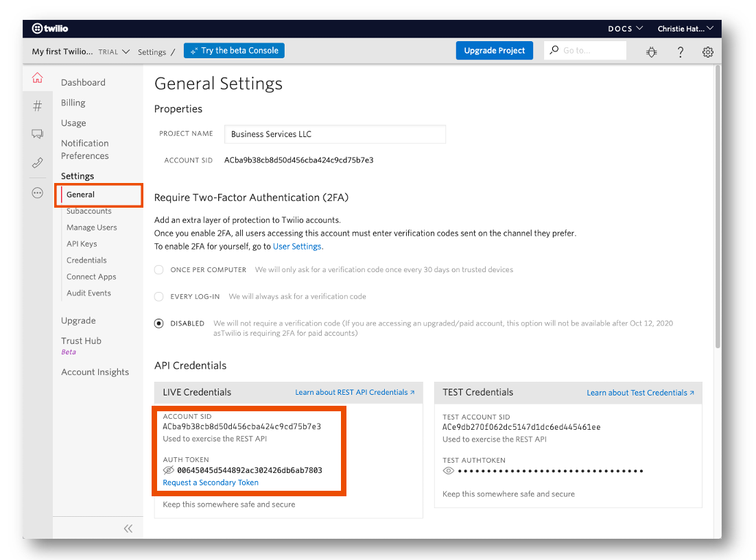
Task: Select Once Per Computer 2FA option
Action: tap(158, 270)
